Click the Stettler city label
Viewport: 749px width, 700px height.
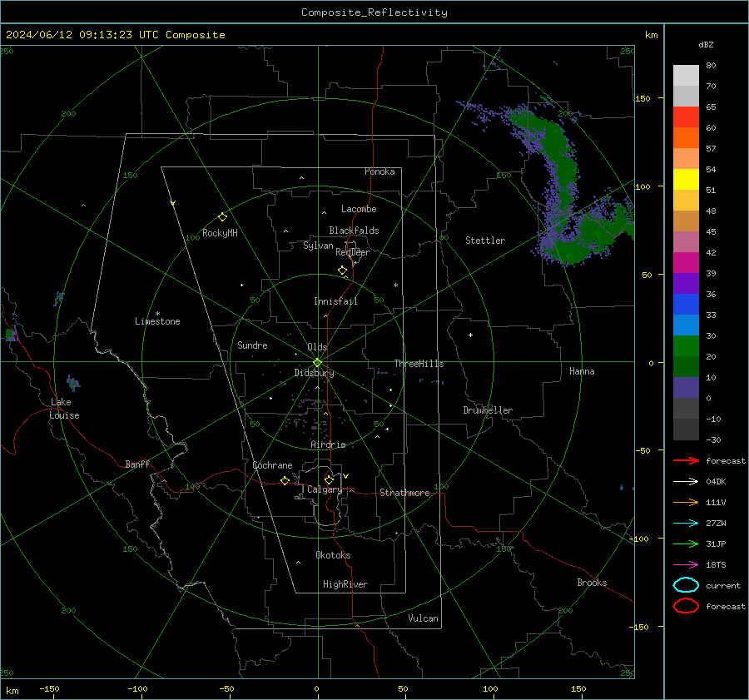coord(485,241)
